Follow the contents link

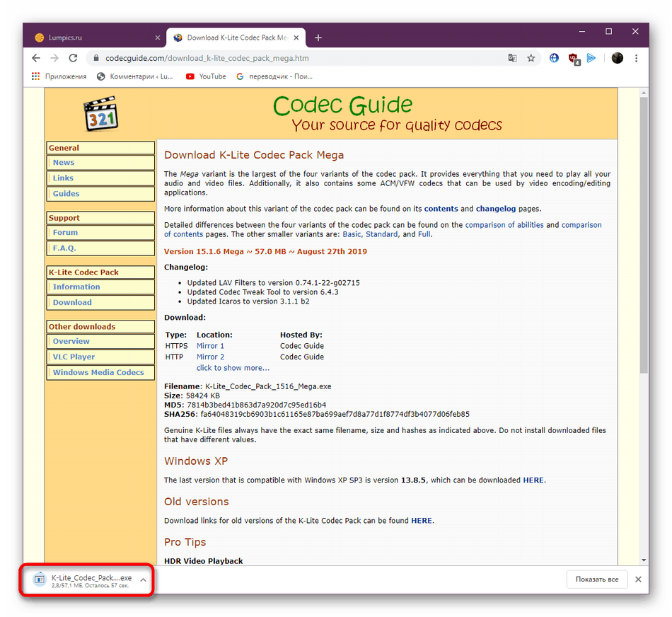(441, 209)
